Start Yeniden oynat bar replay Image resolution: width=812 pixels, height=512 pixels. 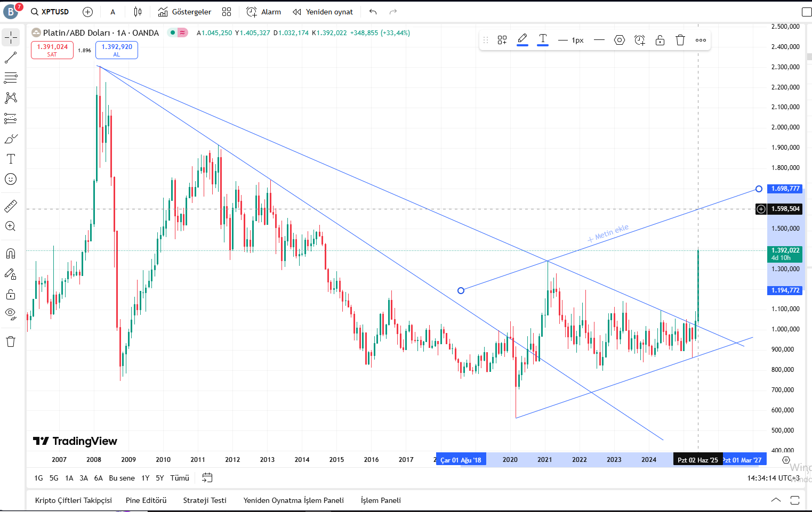(323, 12)
